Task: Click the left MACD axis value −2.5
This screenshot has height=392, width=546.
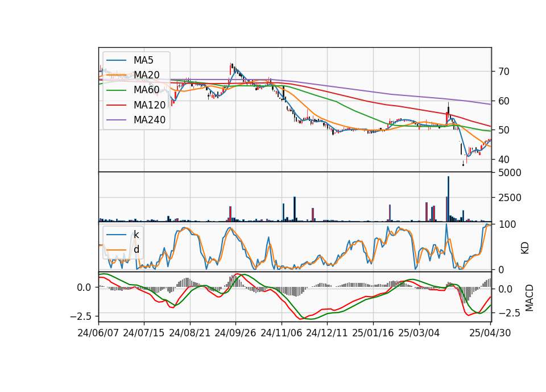Action: pyautogui.click(x=80, y=316)
